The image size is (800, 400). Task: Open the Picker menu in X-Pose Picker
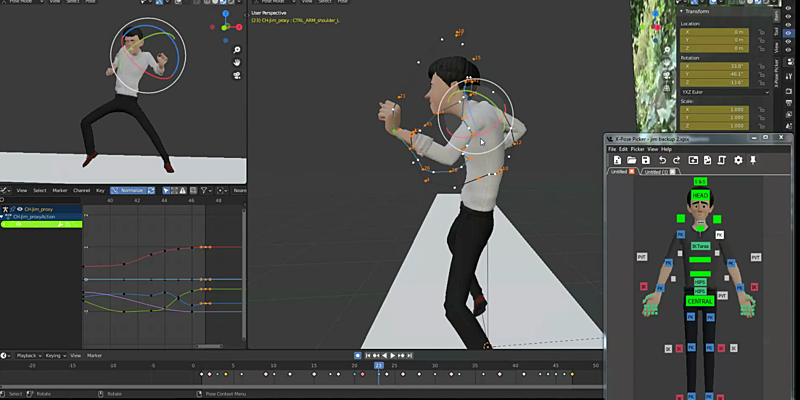[637, 149]
